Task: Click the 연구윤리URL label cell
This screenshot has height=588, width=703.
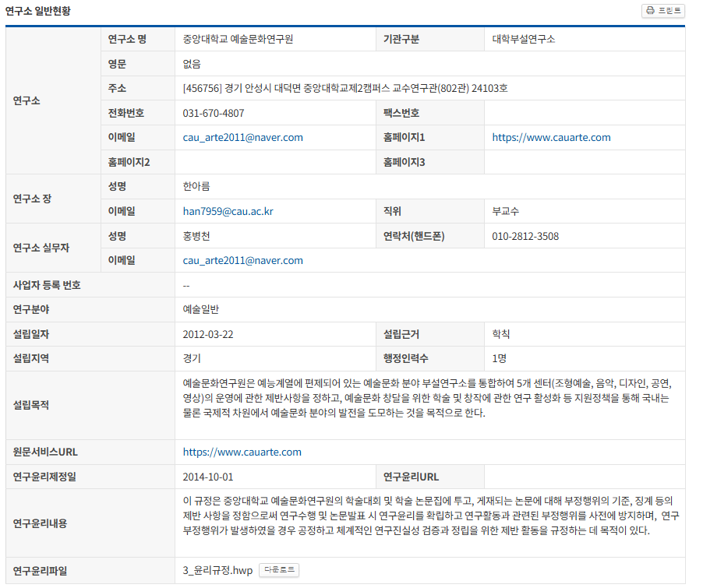Action: (430, 477)
